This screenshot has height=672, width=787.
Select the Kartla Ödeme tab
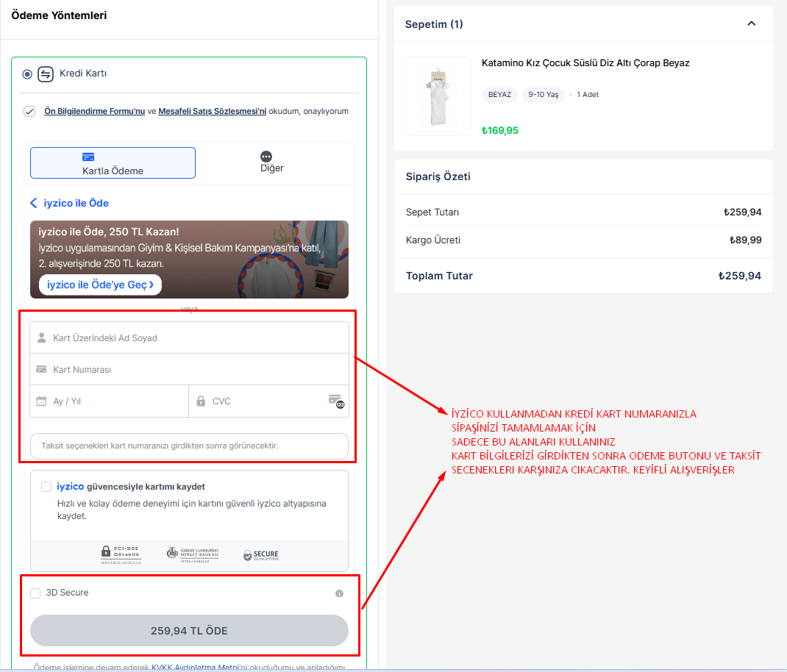point(112,162)
